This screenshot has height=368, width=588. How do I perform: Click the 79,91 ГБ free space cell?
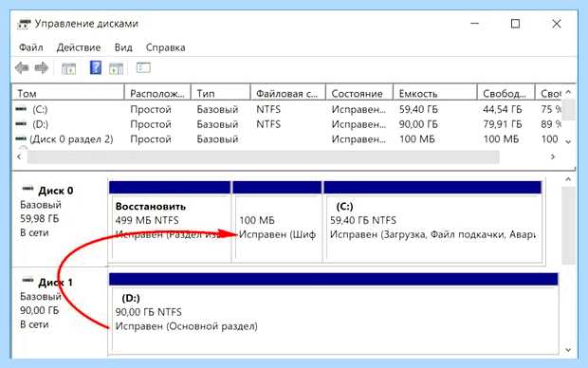(x=502, y=124)
